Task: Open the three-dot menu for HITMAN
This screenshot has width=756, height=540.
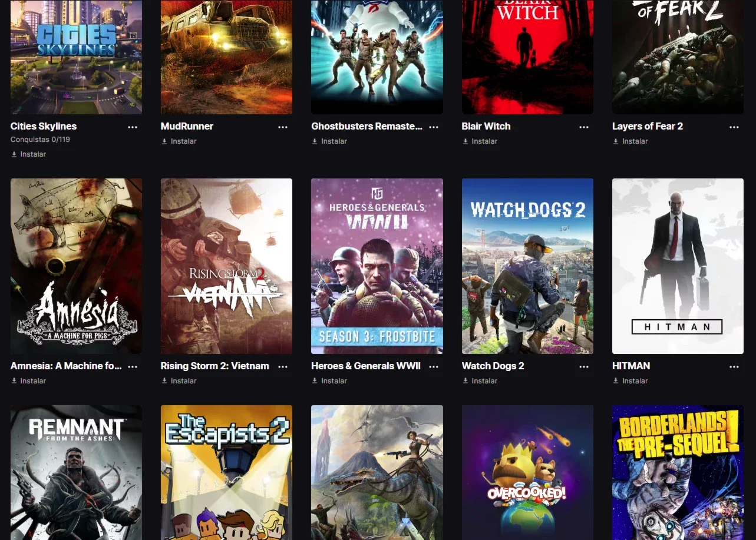Action: point(734,366)
